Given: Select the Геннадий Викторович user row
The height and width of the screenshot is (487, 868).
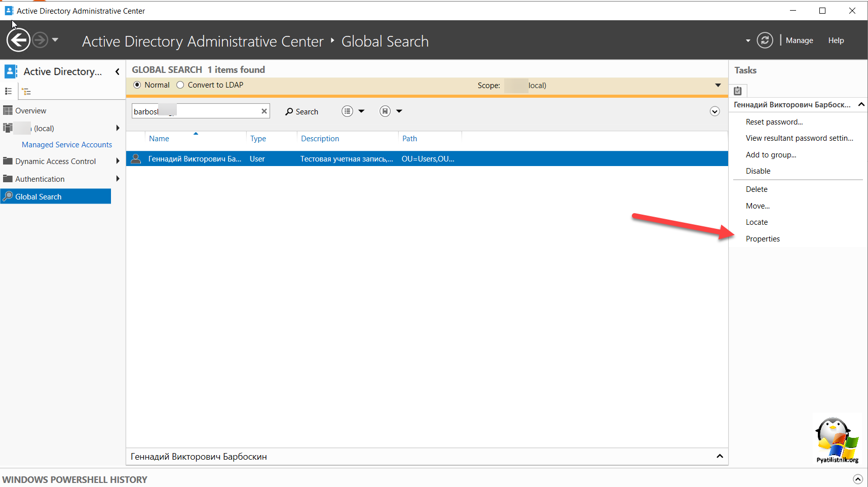Looking at the screenshot, I should [427, 158].
